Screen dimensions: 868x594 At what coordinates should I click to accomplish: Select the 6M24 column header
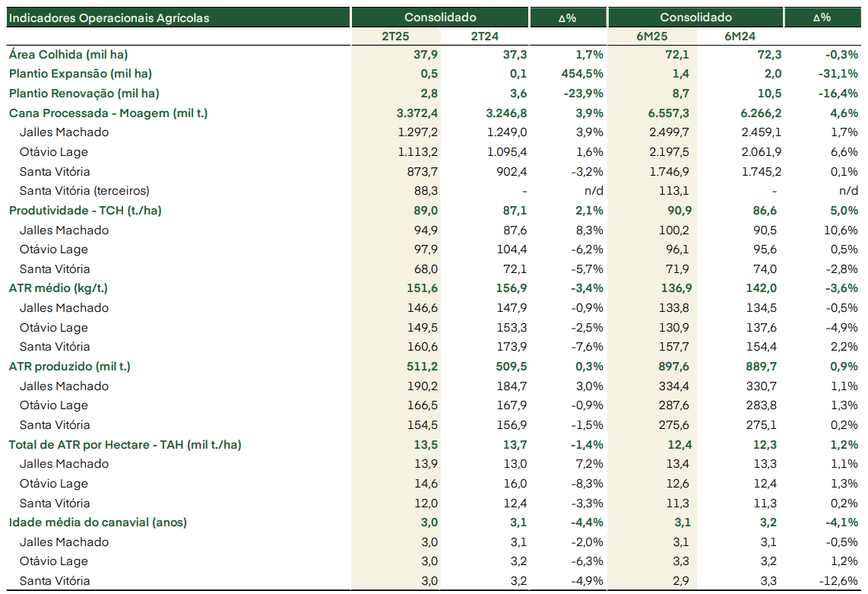pyautogui.click(x=740, y=37)
